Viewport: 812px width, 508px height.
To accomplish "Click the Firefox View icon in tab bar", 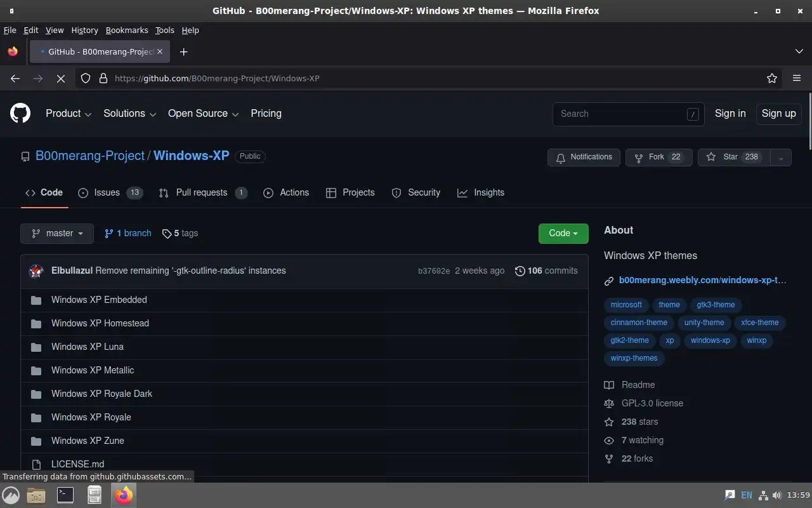I will [x=13, y=51].
